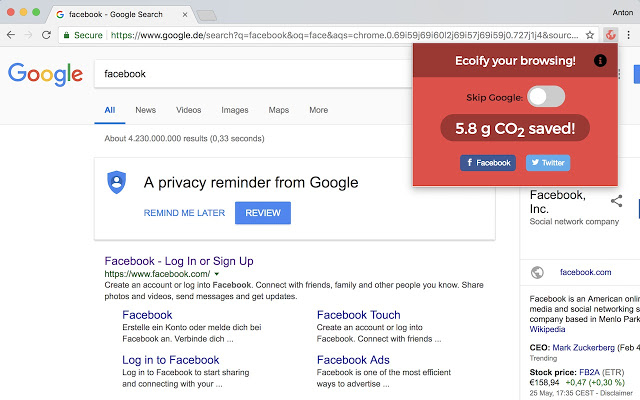Open Chrome's three-dot menu

[629, 35]
